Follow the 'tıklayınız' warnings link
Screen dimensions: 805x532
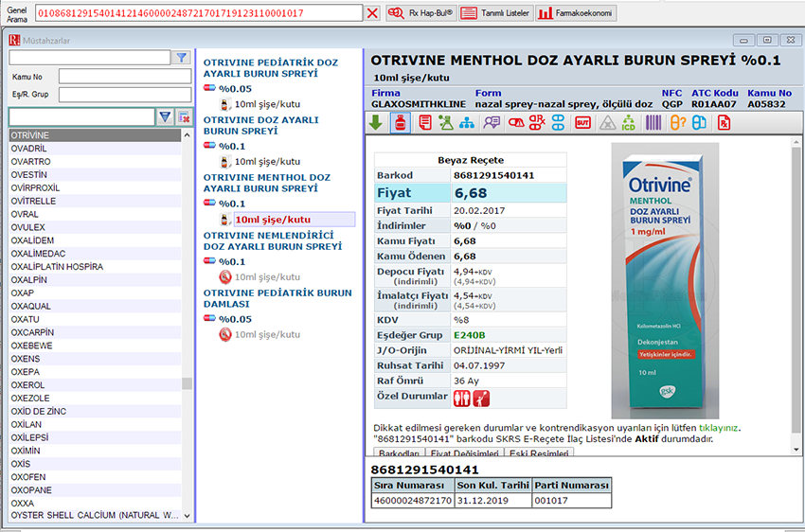click(x=722, y=427)
